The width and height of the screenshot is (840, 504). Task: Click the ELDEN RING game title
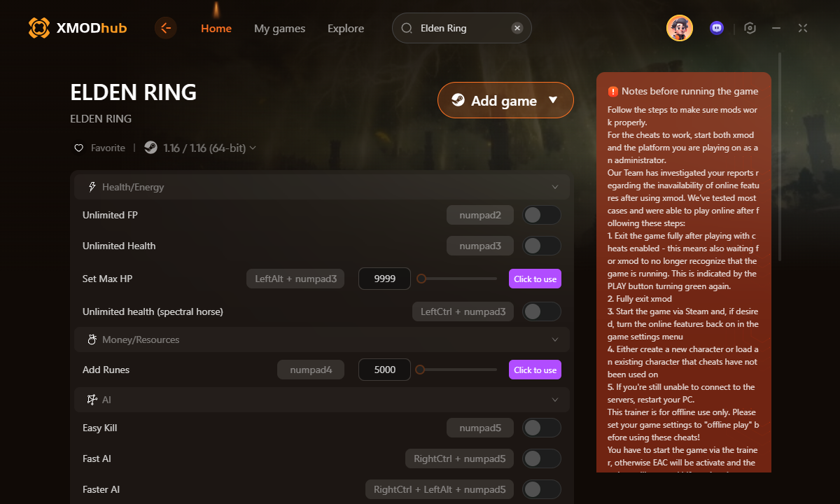point(134,92)
